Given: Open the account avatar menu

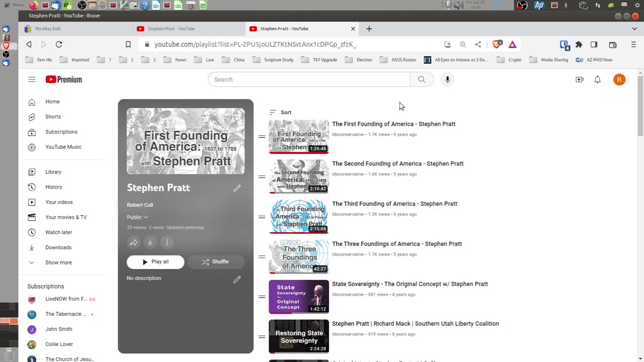Looking at the screenshot, I should point(619,79).
